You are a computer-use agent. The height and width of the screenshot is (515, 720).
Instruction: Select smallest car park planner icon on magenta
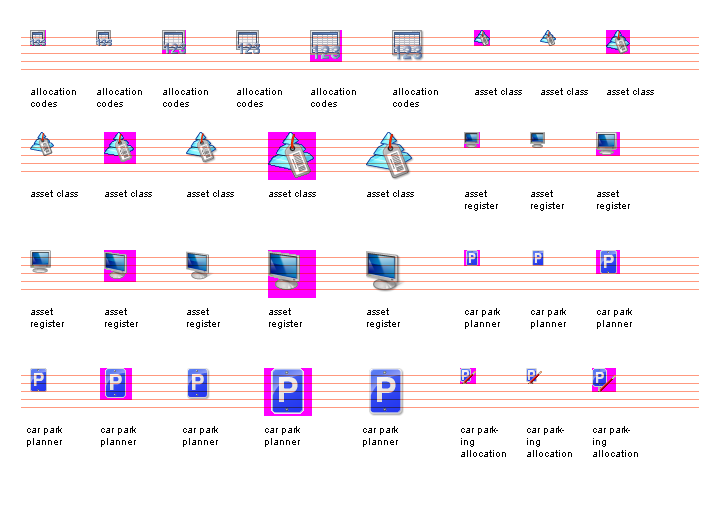pyautogui.click(x=472, y=258)
